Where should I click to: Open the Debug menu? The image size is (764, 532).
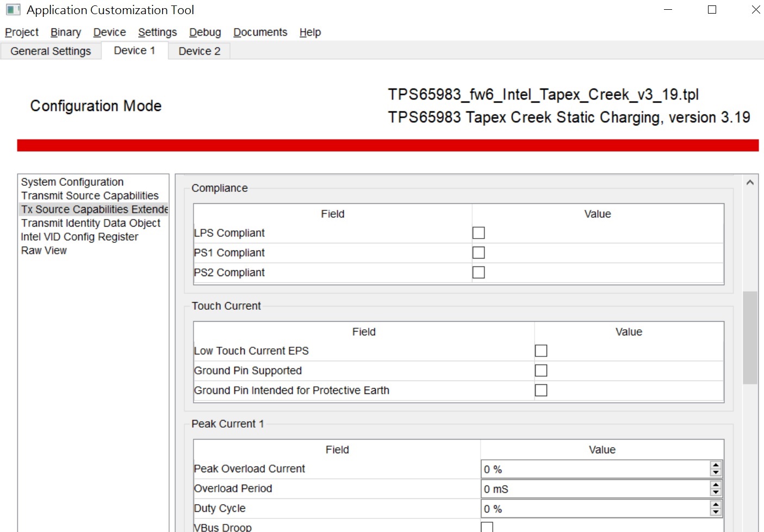click(205, 33)
